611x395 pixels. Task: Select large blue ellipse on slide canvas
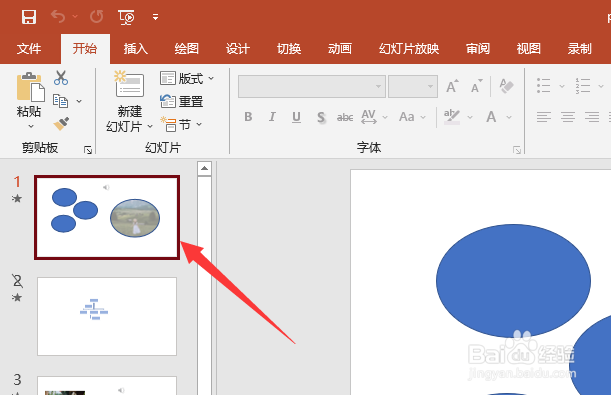click(x=513, y=280)
